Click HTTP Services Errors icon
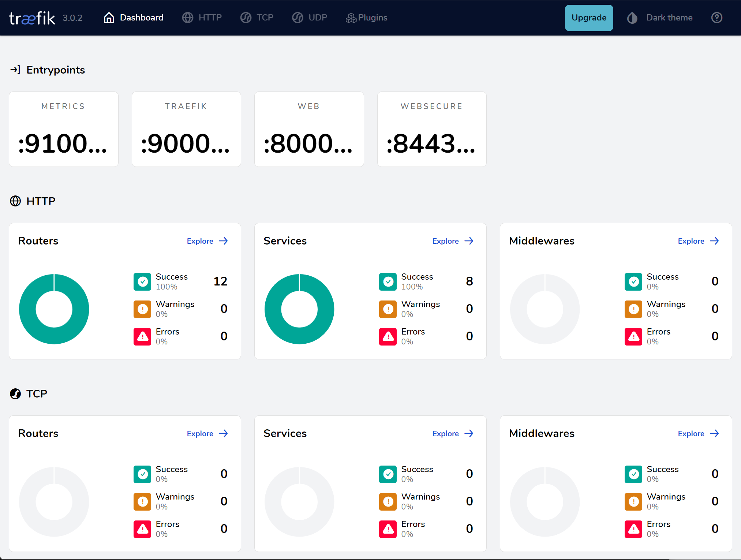 tap(388, 336)
